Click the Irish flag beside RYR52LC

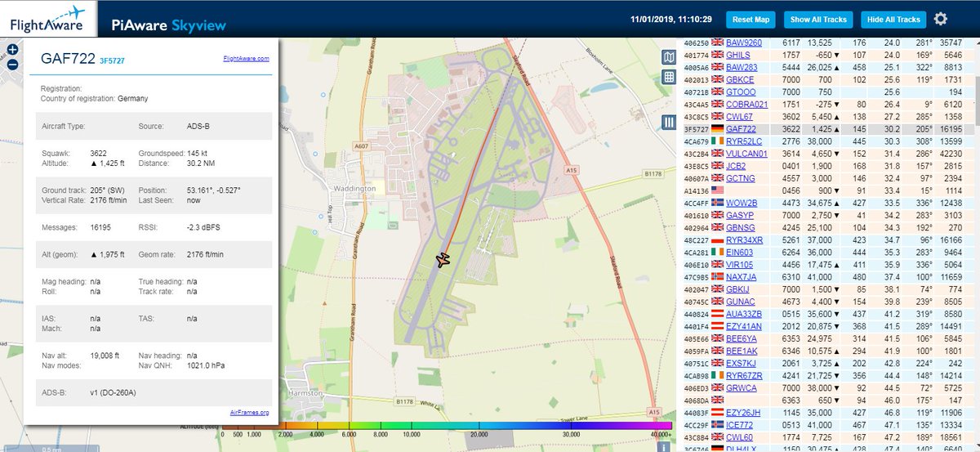point(718,141)
